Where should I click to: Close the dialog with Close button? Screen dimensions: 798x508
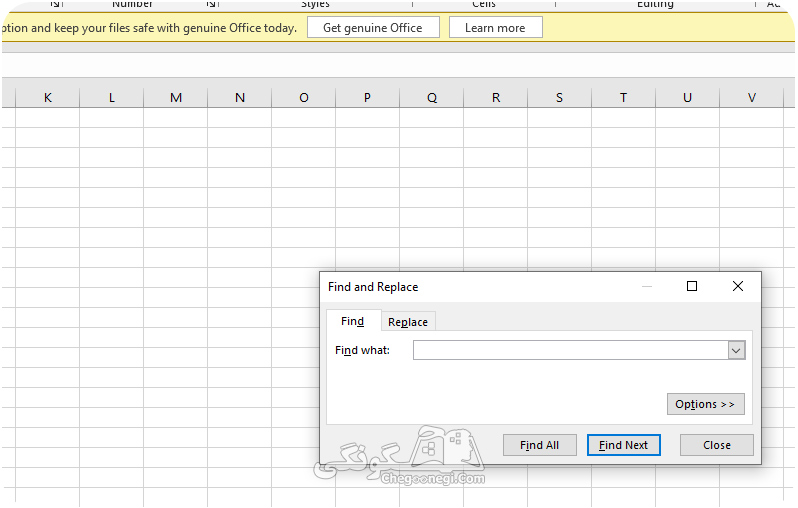(x=716, y=445)
